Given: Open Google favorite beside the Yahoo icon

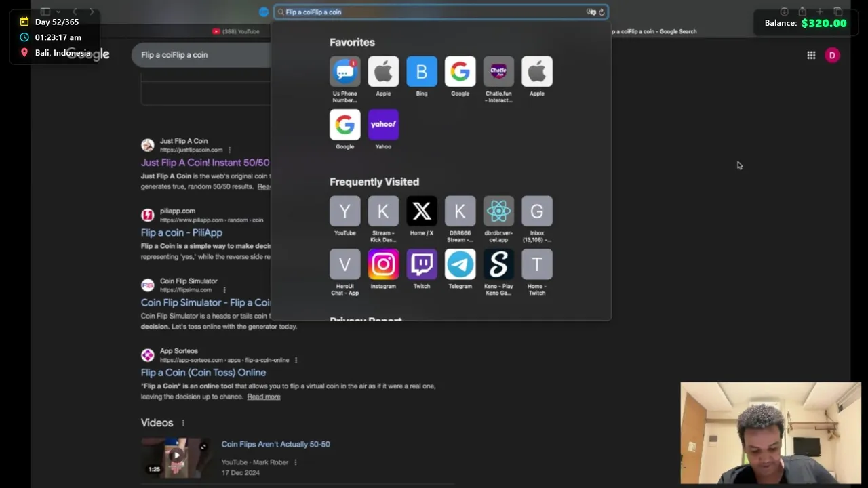Looking at the screenshot, I should [344, 124].
